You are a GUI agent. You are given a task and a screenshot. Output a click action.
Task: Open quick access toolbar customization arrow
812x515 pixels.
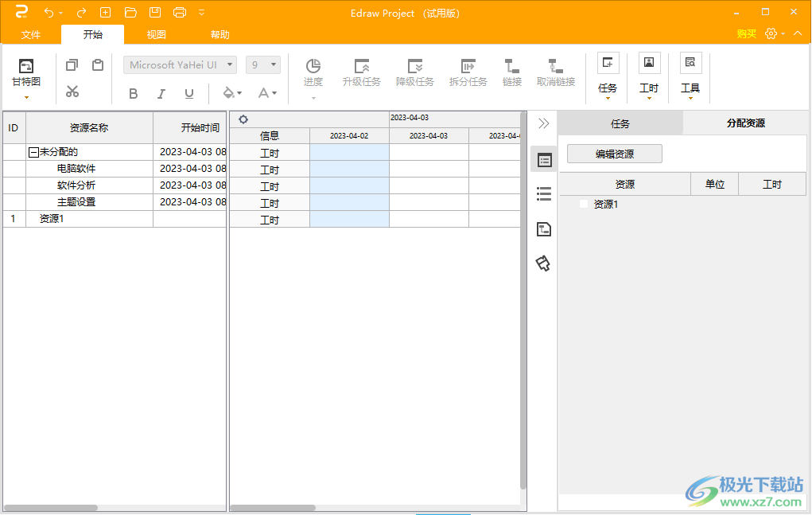pos(201,13)
